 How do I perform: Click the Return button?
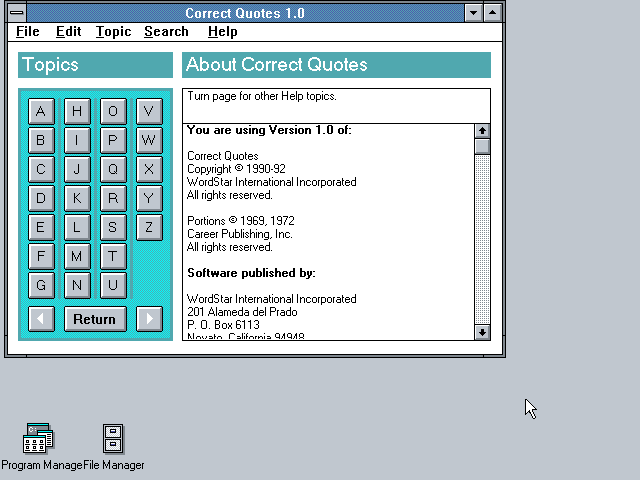95,319
